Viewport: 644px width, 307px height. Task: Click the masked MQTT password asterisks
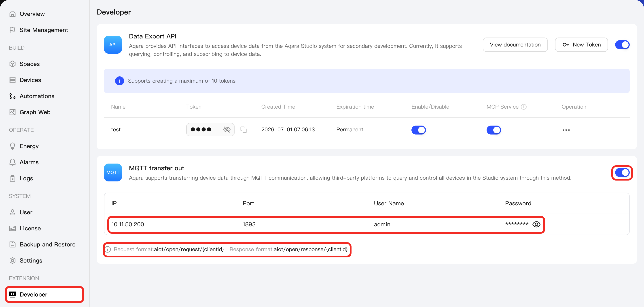(x=517, y=224)
